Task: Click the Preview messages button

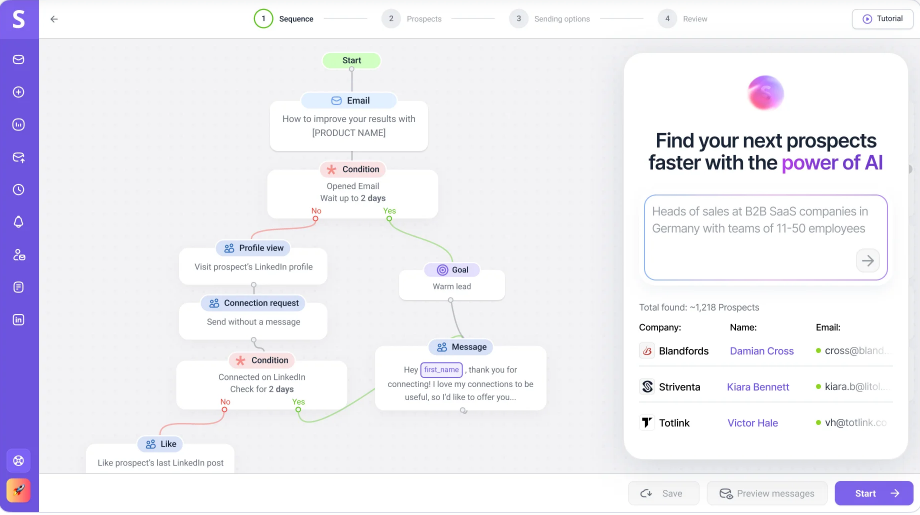Action: tap(767, 493)
